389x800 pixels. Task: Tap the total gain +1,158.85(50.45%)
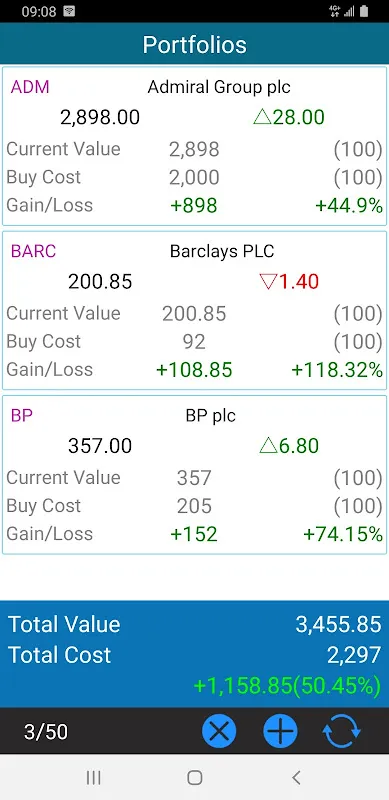click(x=287, y=686)
